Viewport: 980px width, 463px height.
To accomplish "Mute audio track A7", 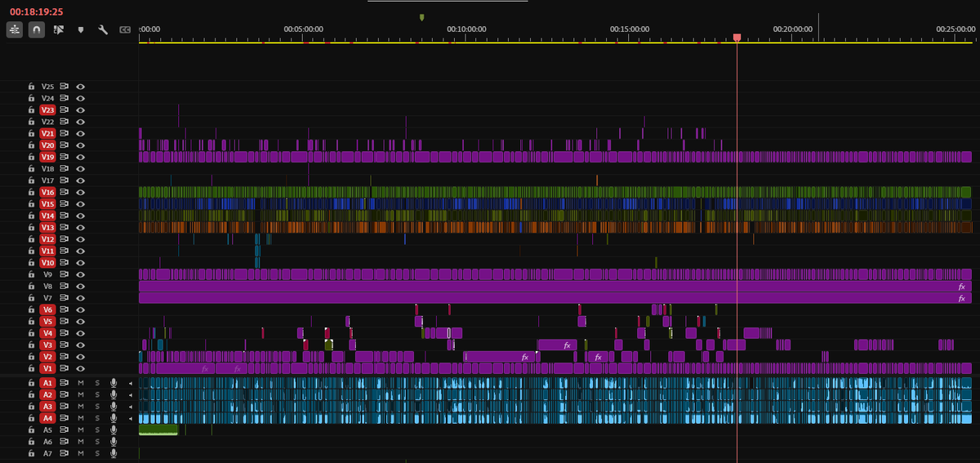I will tap(81, 453).
